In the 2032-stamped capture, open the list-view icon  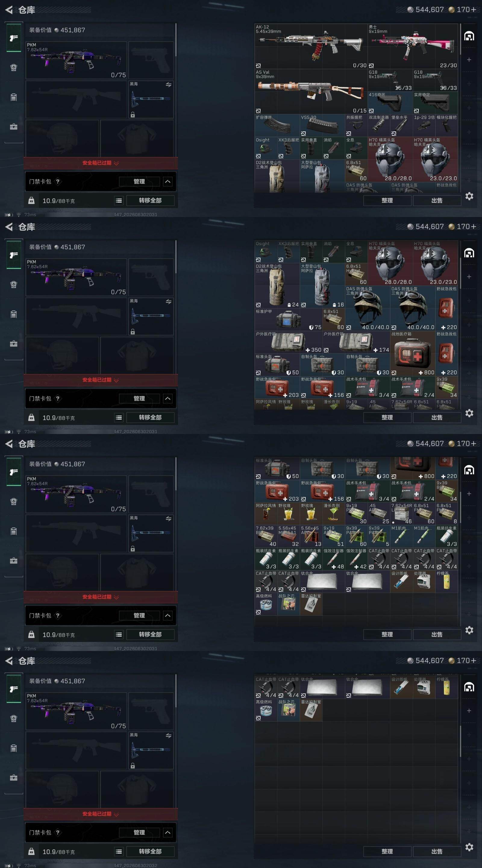[119, 851]
